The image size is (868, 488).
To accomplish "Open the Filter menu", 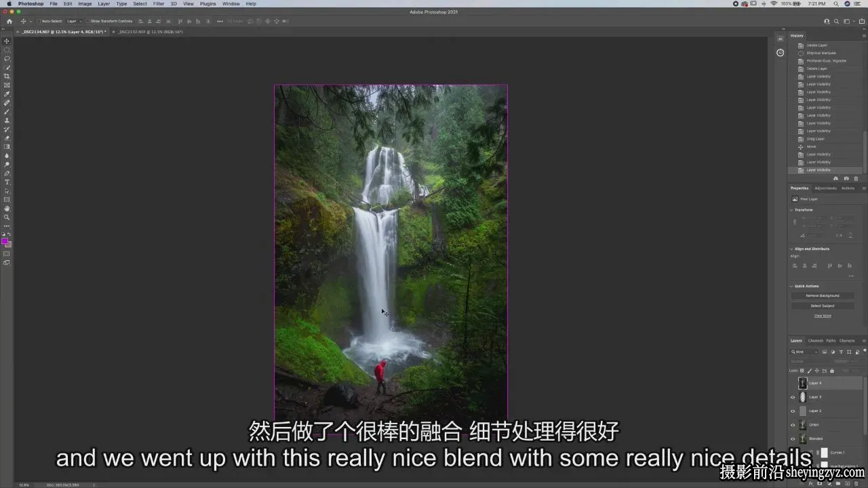I will click(159, 4).
